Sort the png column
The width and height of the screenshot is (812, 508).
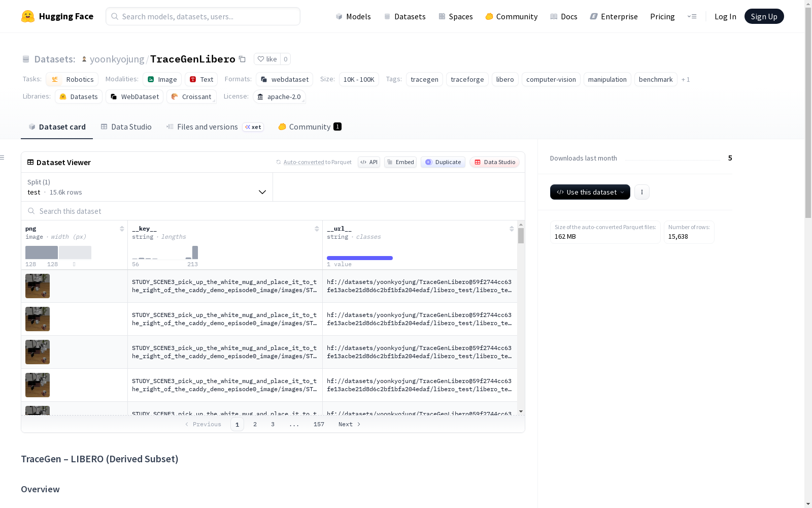122,229
